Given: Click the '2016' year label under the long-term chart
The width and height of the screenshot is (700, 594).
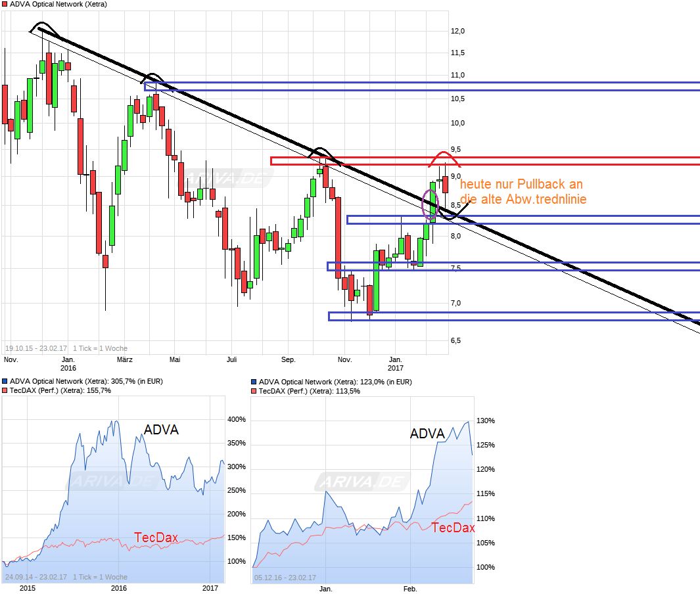Looking at the screenshot, I should [x=119, y=588].
